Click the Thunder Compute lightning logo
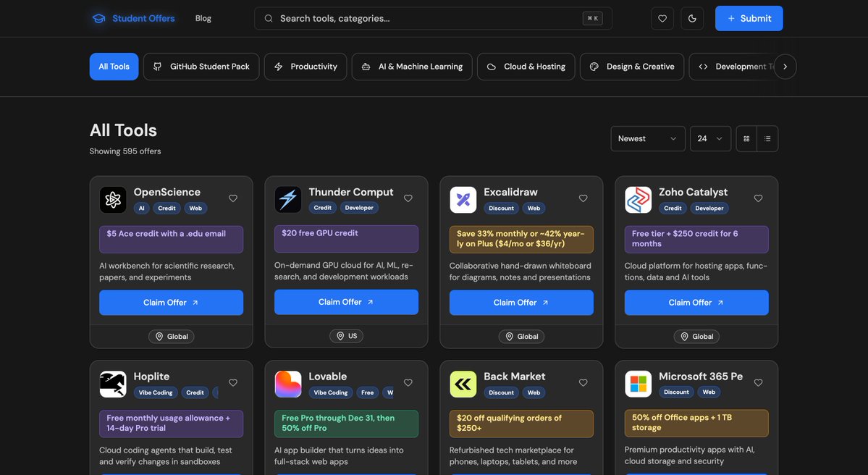This screenshot has width=868, height=475. tap(288, 199)
